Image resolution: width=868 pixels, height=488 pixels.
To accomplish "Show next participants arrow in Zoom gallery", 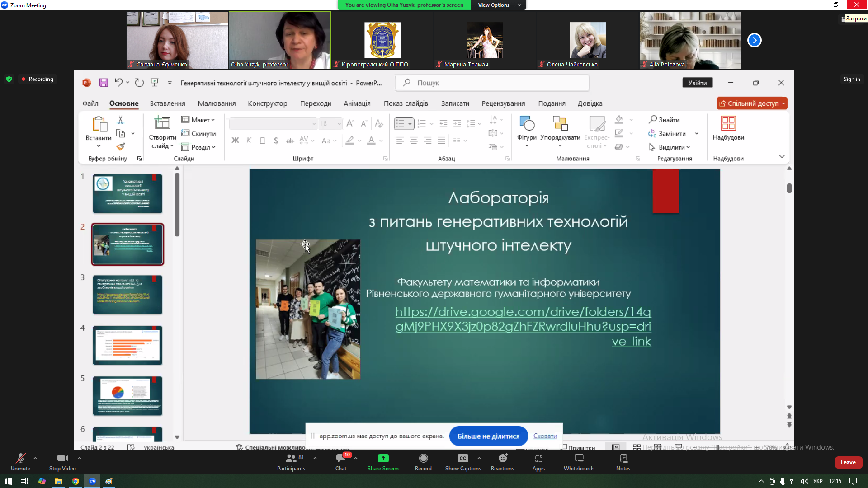I will click(x=754, y=40).
